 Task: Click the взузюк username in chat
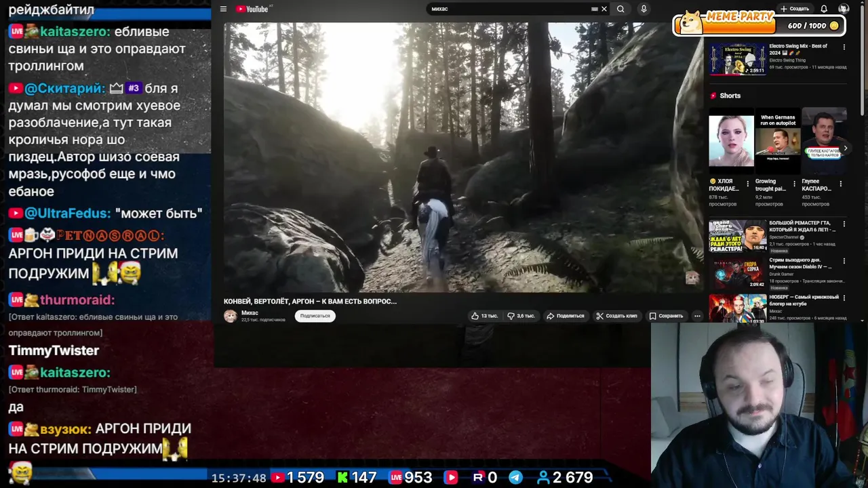tap(65, 429)
